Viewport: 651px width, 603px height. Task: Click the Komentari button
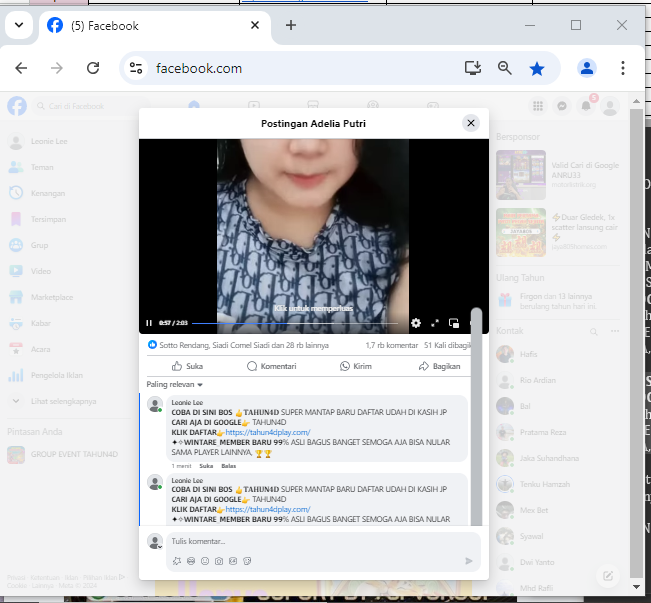point(272,366)
